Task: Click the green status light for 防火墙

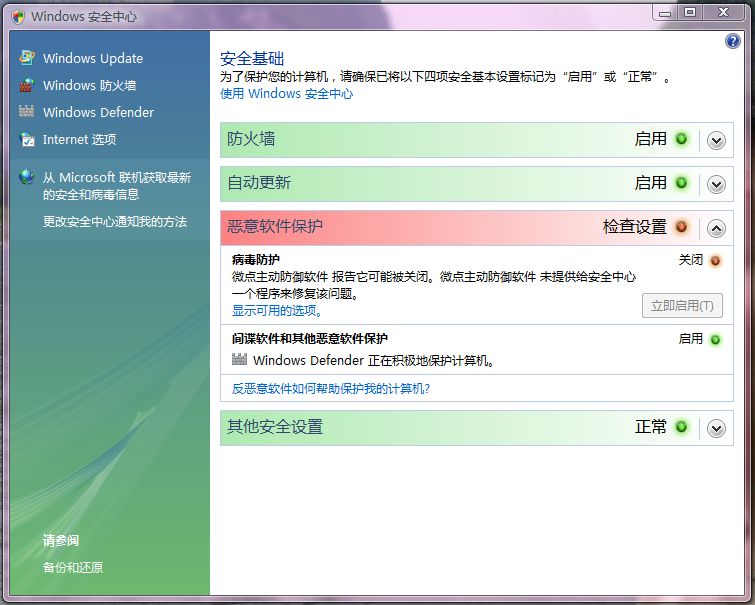Action: pos(681,139)
